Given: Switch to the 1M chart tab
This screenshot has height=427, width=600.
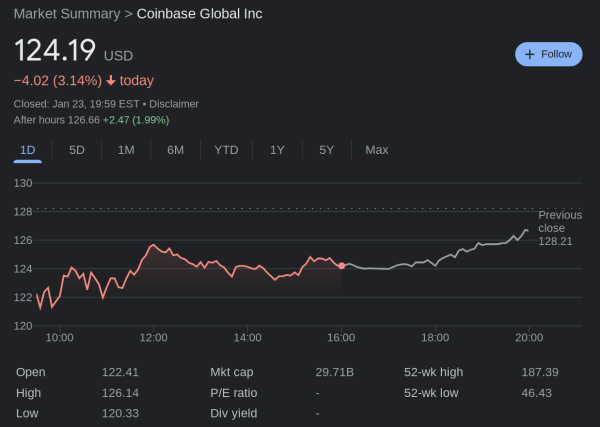Looking at the screenshot, I should pos(126,150).
